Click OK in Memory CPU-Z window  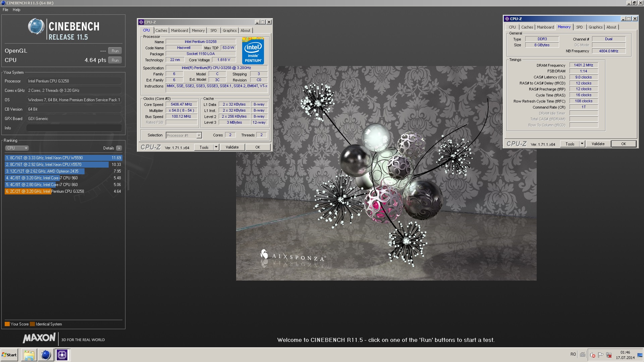pyautogui.click(x=624, y=144)
